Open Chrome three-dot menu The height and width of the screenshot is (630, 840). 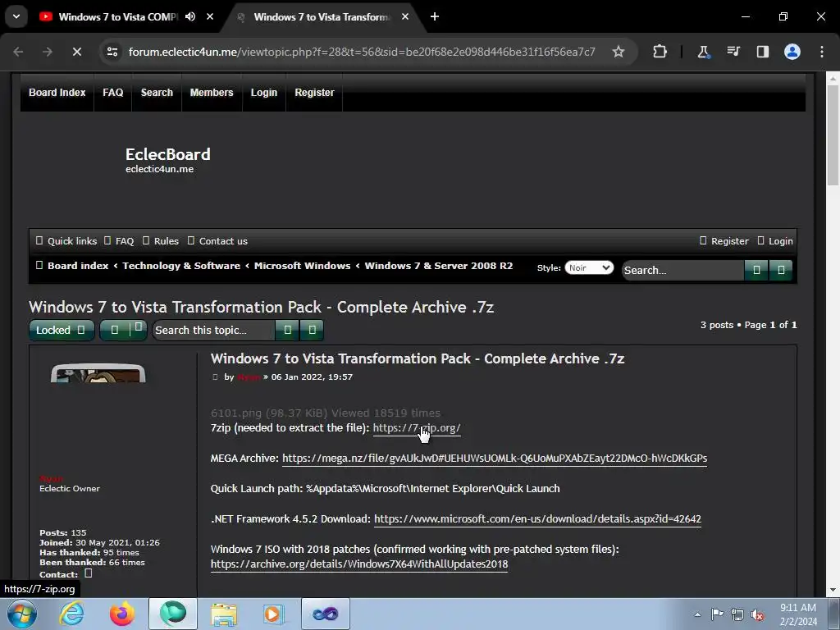coord(822,52)
